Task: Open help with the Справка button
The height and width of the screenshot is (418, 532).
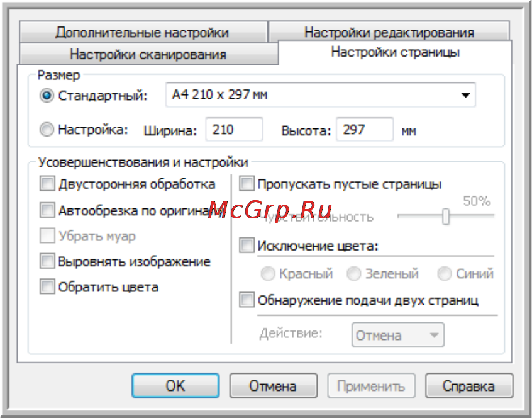Action: click(x=469, y=386)
